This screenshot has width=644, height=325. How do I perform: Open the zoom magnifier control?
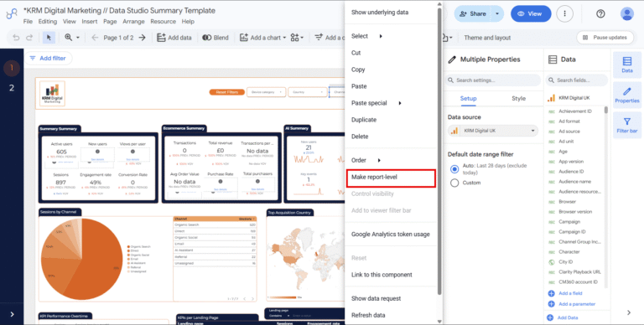(72, 38)
